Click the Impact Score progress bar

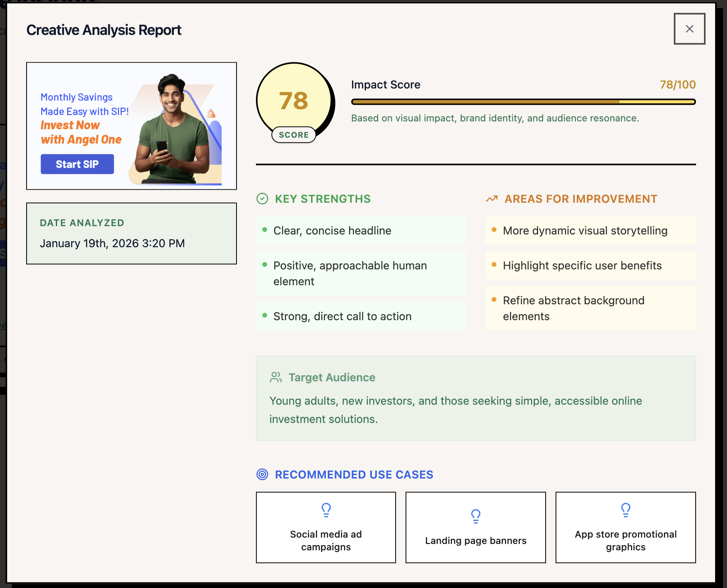(x=523, y=102)
